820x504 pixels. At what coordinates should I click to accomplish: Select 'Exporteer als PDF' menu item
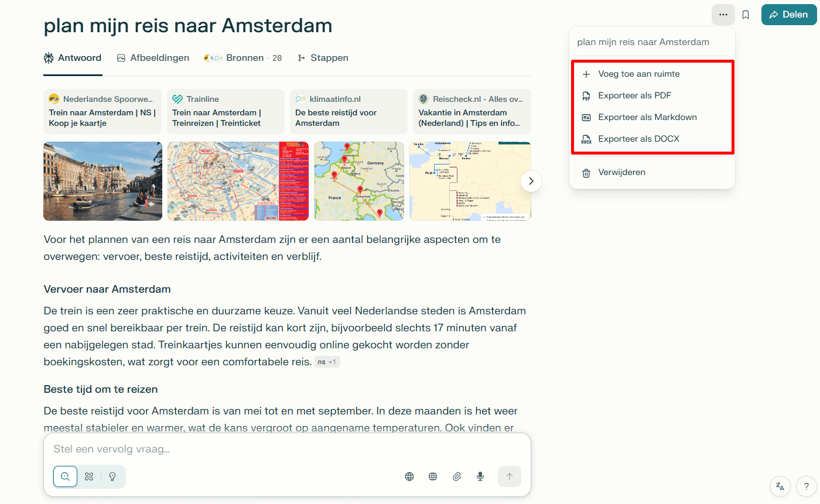point(634,95)
